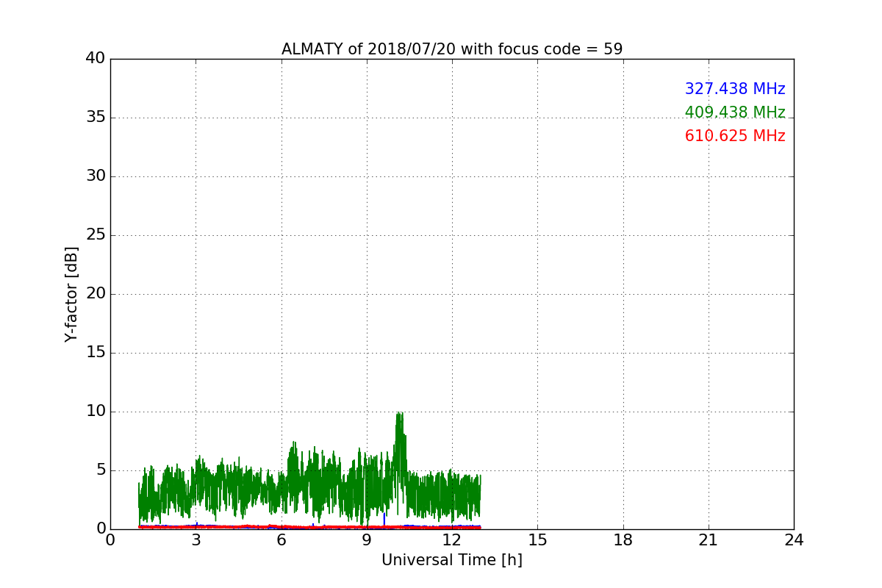Screen dimensions: 882x588
Task: Click the plot title 'ALMATY of 2018/07/20'
Action: (x=452, y=49)
